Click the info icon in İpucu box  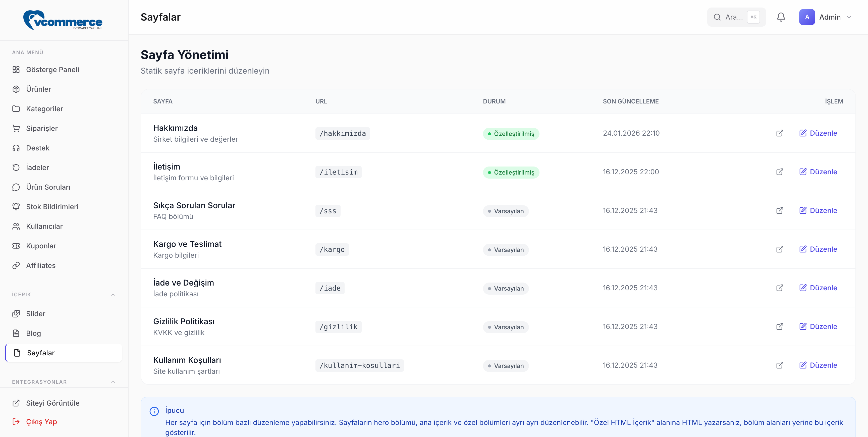click(x=154, y=411)
